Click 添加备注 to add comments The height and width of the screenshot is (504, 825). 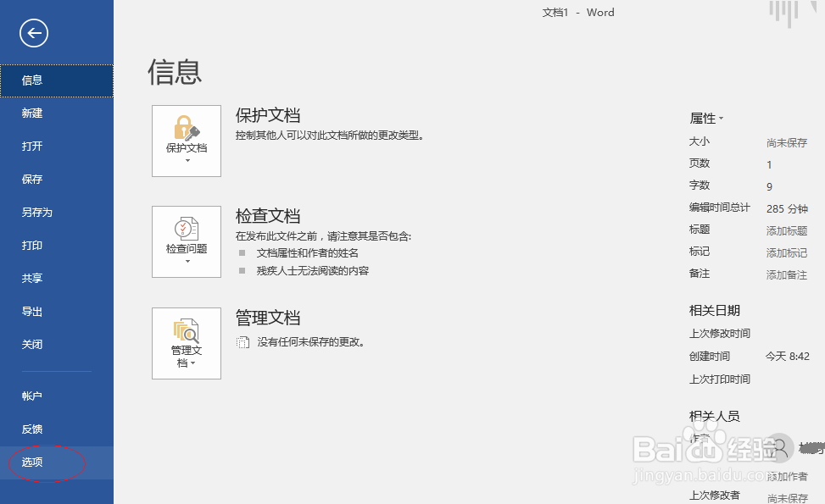pyautogui.click(x=786, y=274)
